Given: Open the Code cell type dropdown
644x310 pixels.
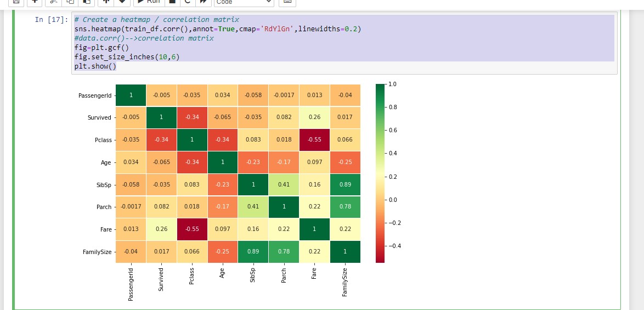Looking at the screenshot, I should pyautogui.click(x=244, y=2).
